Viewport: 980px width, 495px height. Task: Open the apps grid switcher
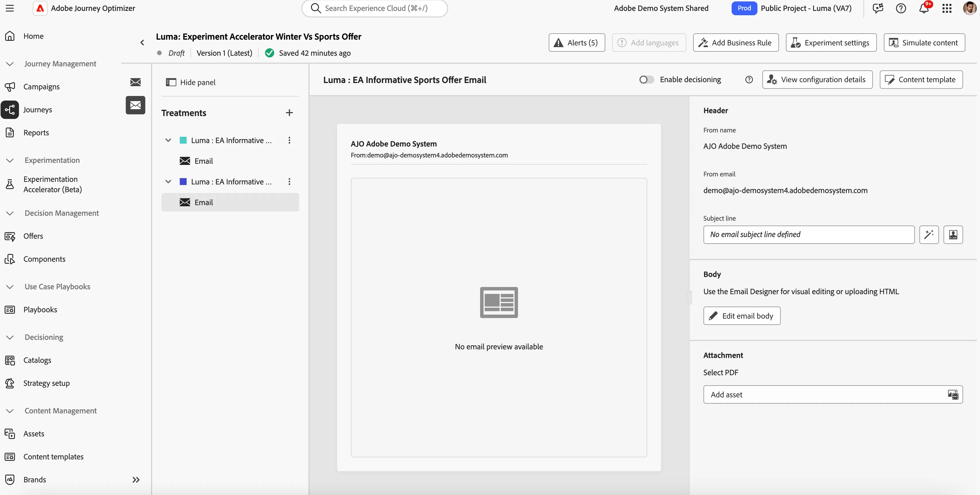[947, 8]
